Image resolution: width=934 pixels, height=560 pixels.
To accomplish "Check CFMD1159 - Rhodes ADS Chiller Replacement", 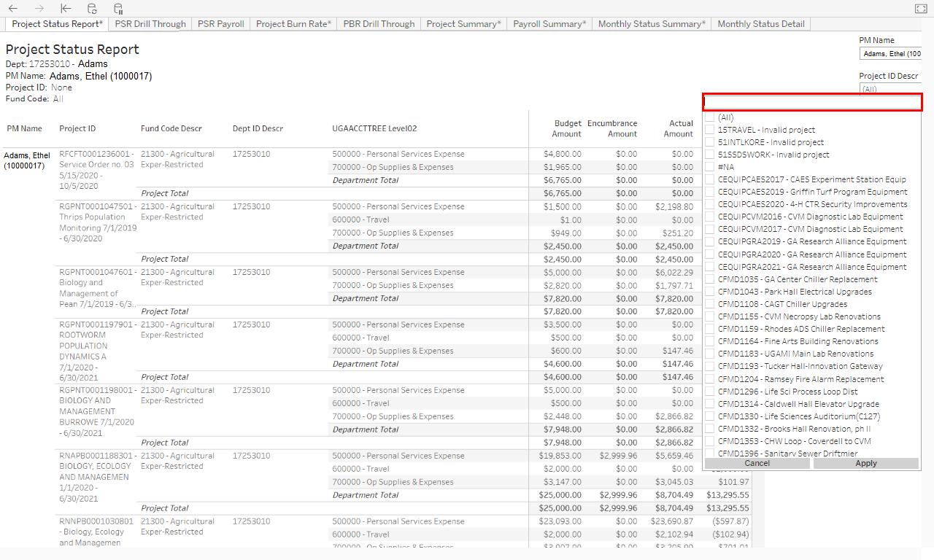I will (709, 329).
